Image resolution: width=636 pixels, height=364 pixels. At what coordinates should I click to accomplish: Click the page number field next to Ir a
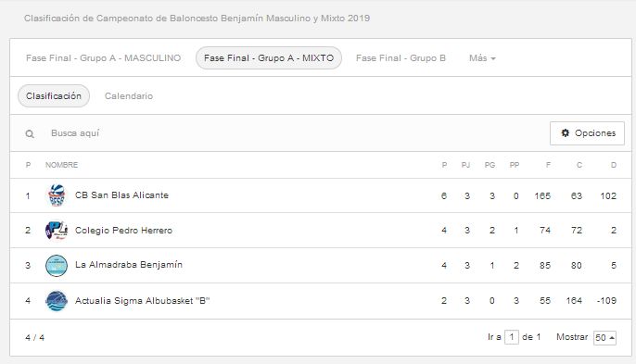coord(512,337)
